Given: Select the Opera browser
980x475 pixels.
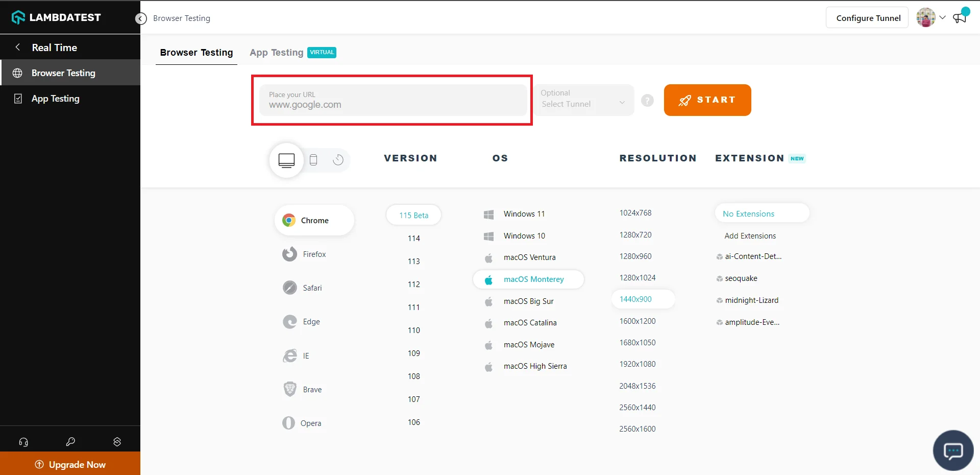Looking at the screenshot, I should pos(302,423).
